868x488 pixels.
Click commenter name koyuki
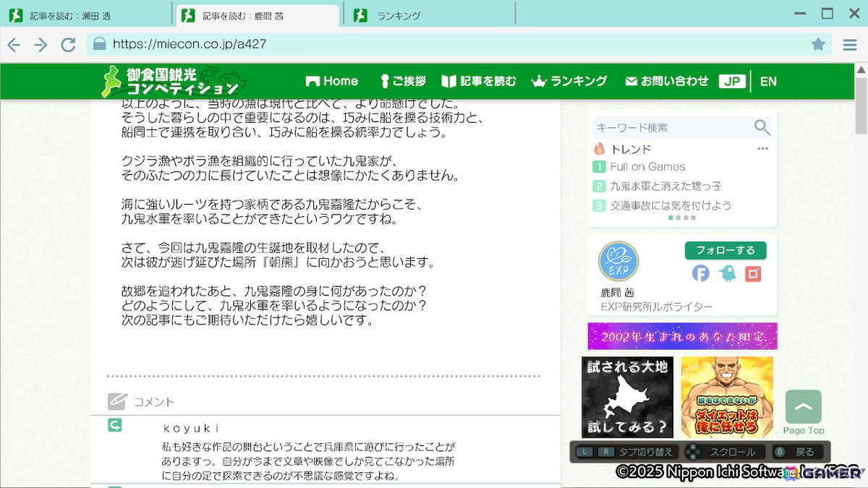pos(191,429)
